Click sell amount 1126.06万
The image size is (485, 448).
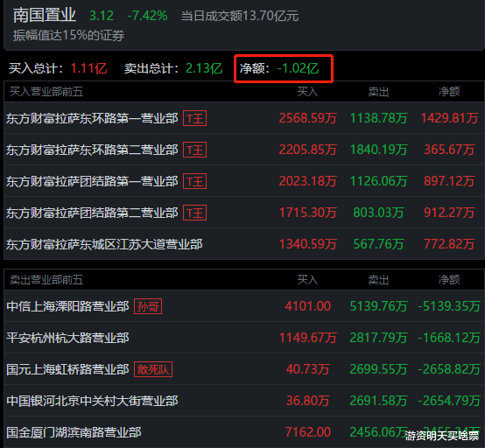378,181
